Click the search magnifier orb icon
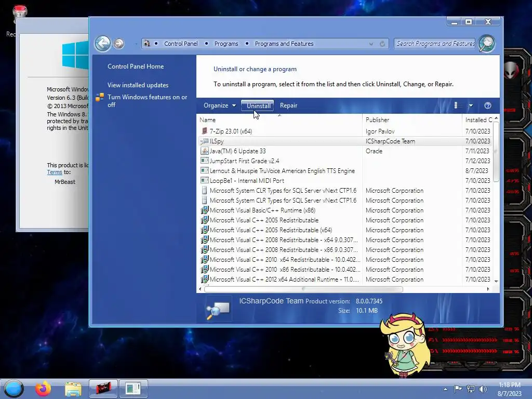Viewport: 532px width, 399px height. [487, 44]
